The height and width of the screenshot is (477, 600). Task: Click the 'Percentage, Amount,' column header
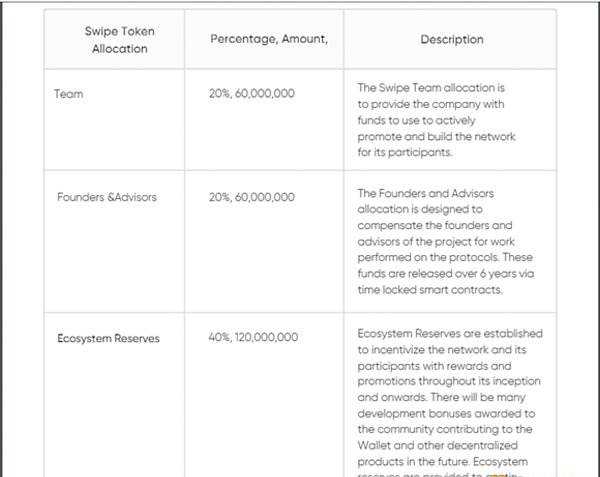click(x=269, y=39)
